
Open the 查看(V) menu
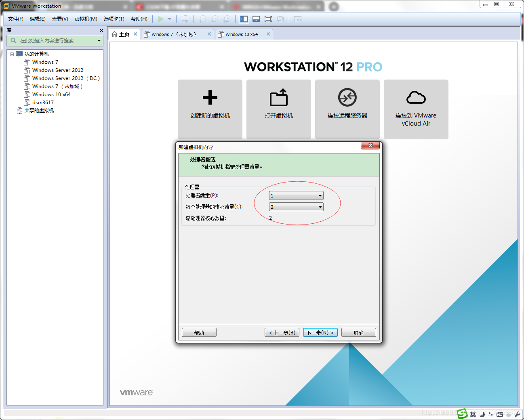point(60,19)
